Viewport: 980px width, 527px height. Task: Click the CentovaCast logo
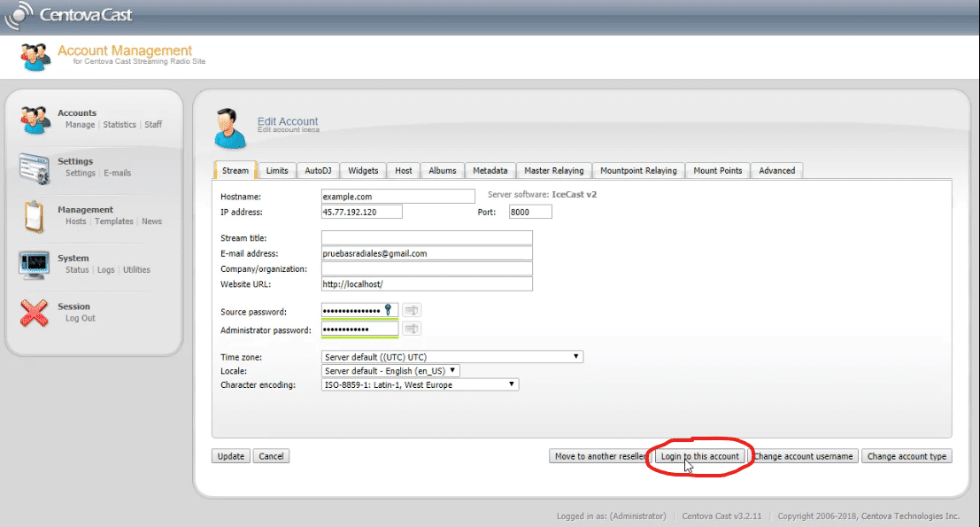tap(69, 15)
